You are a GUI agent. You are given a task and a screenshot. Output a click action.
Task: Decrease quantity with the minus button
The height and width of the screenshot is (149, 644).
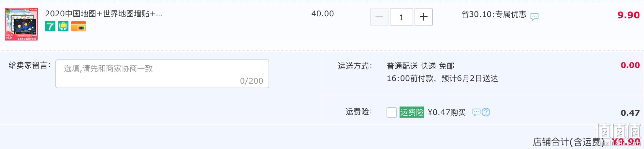[379, 17]
